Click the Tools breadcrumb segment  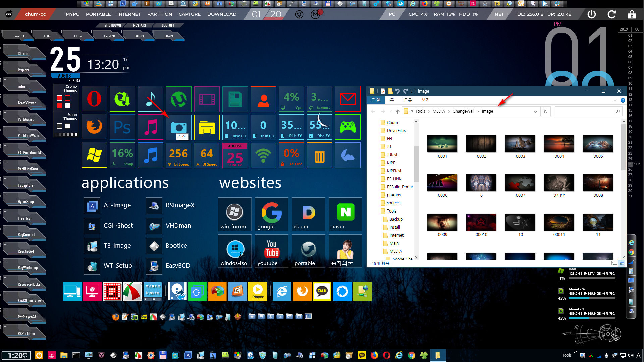click(x=420, y=111)
